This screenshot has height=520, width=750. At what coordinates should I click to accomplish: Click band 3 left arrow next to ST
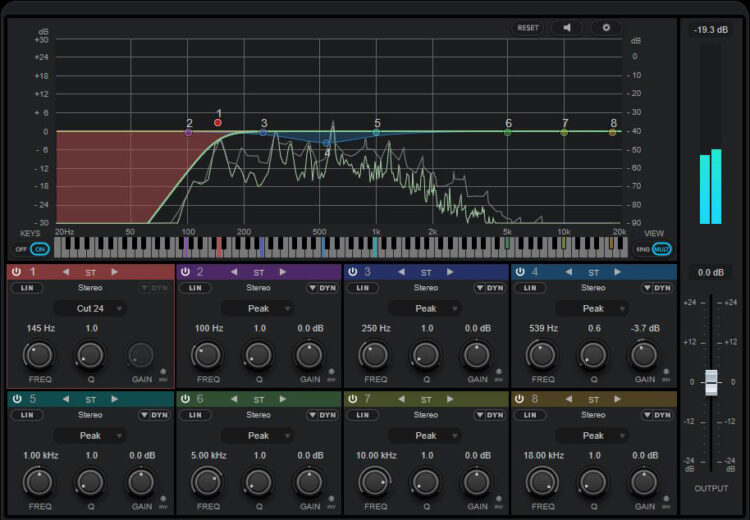click(x=401, y=272)
